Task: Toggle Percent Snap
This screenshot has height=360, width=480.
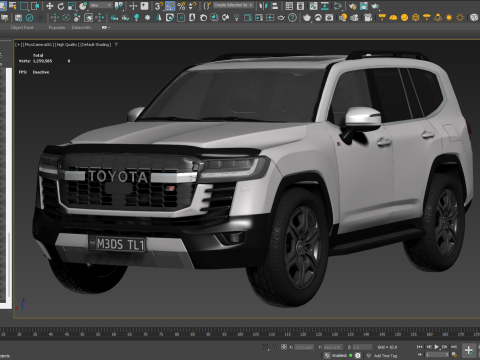Action: click(181, 6)
